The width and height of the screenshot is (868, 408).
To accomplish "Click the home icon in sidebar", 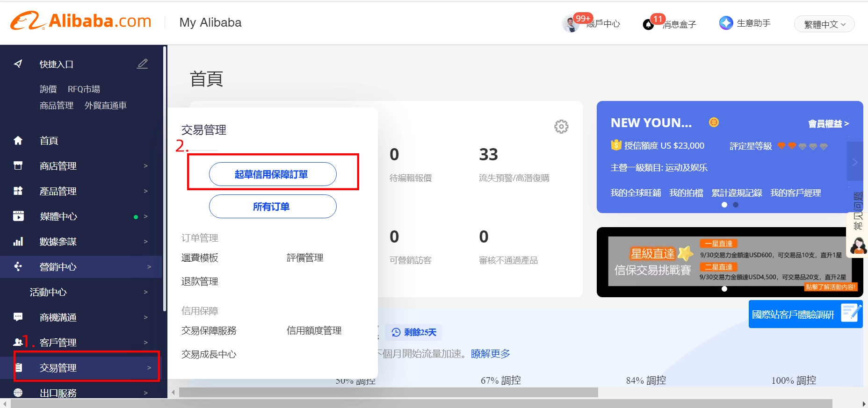I will 18,140.
